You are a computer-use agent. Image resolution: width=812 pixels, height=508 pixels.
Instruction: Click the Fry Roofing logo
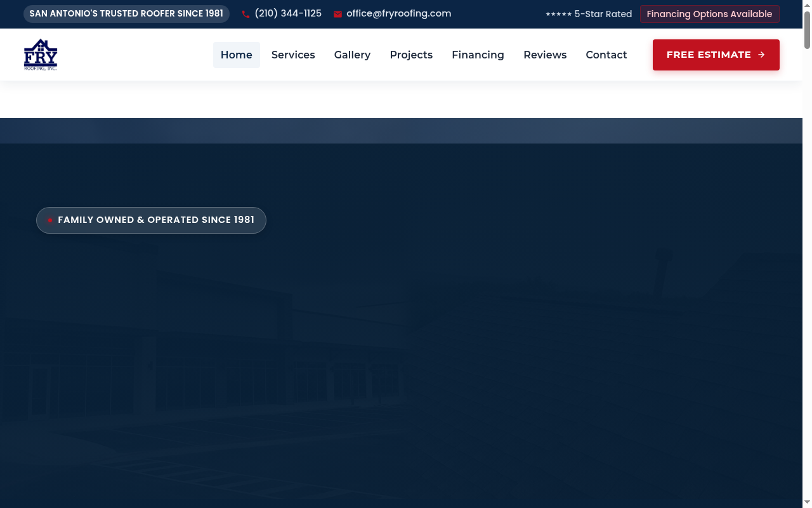pyautogui.click(x=41, y=55)
